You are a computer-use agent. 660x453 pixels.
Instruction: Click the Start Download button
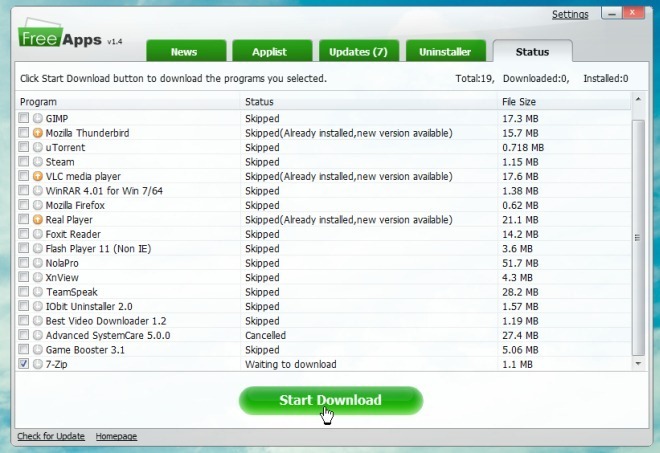(x=331, y=400)
